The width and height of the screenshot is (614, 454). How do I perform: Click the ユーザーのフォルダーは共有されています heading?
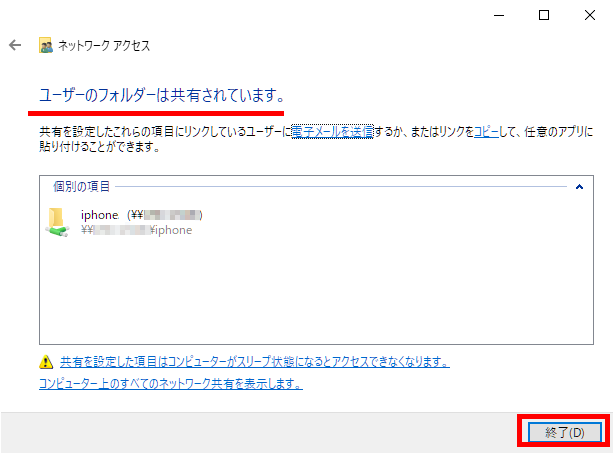(161, 95)
